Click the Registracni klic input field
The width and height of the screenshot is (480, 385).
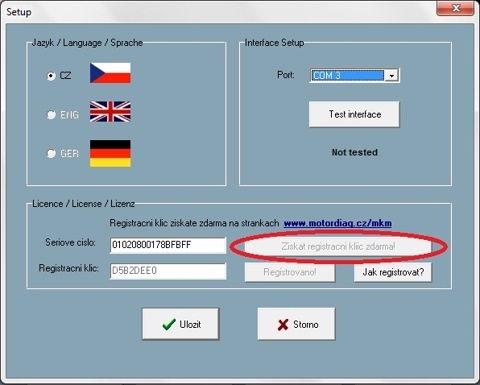168,271
